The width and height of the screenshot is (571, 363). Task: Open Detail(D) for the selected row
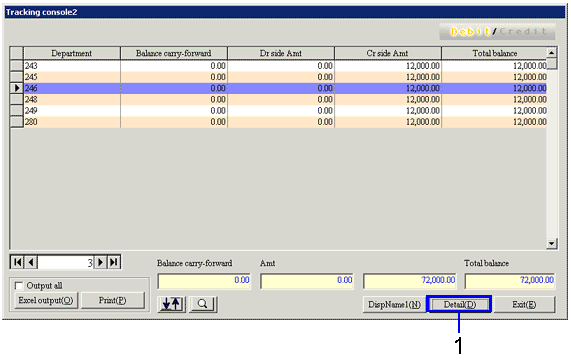459,304
